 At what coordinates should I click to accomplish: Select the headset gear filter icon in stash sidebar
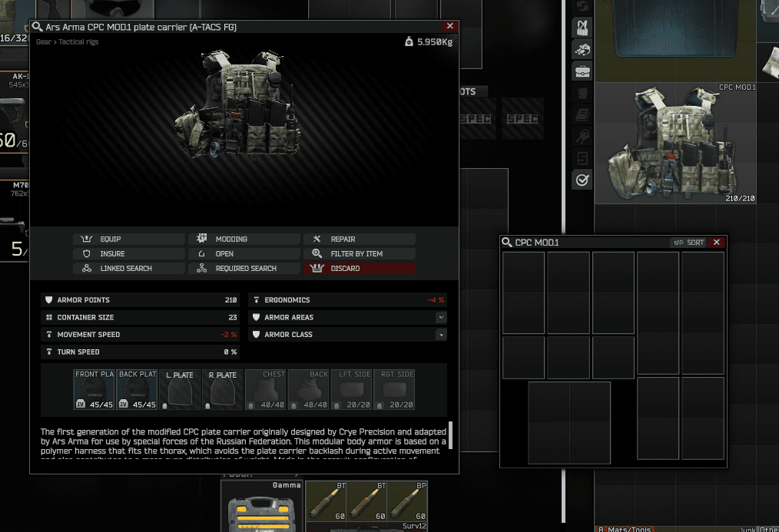pyautogui.click(x=582, y=49)
